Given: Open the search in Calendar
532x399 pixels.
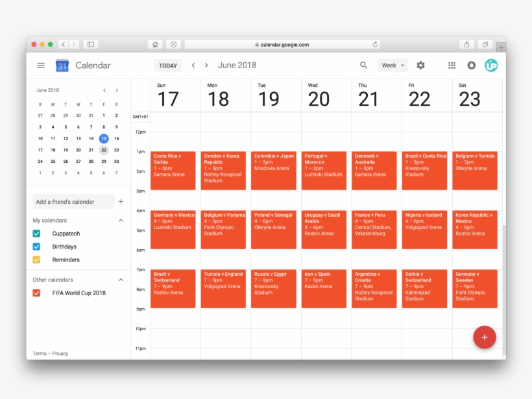Looking at the screenshot, I should point(363,65).
